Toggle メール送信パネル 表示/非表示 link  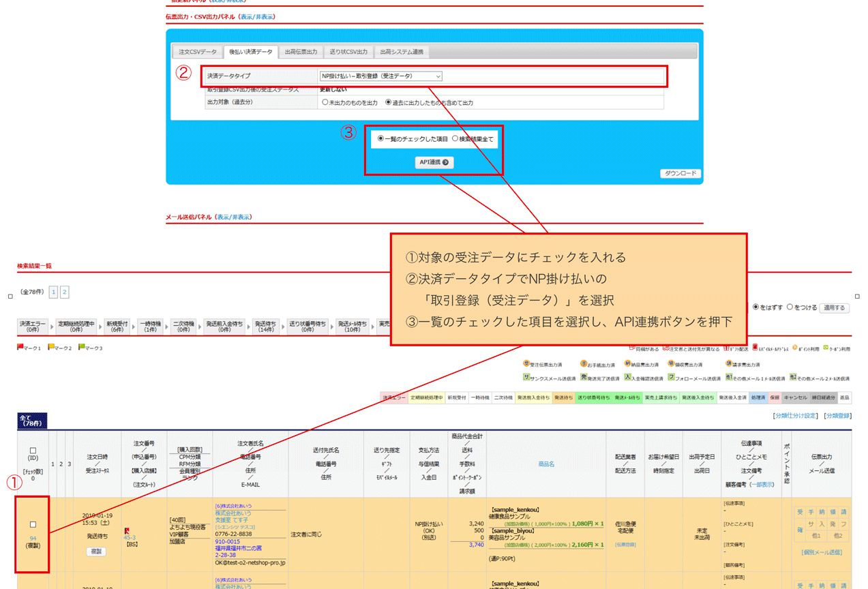233,217
